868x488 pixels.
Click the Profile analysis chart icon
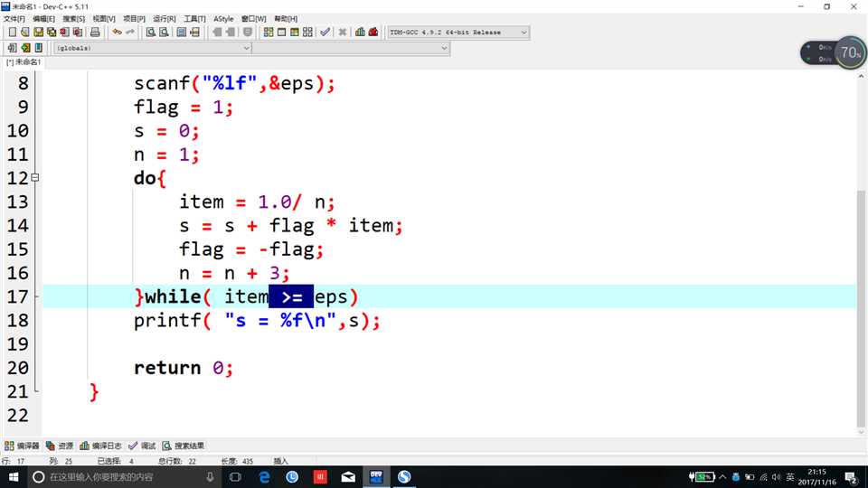[x=361, y=33]
